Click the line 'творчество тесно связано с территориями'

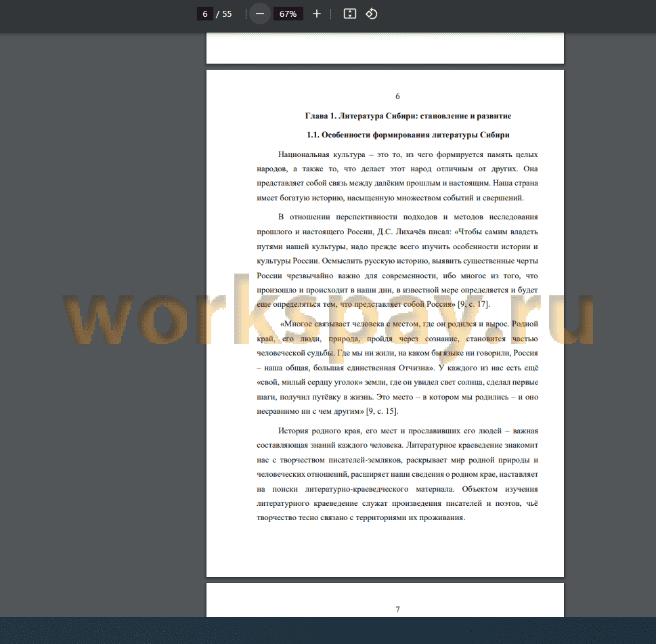(361, 517)
